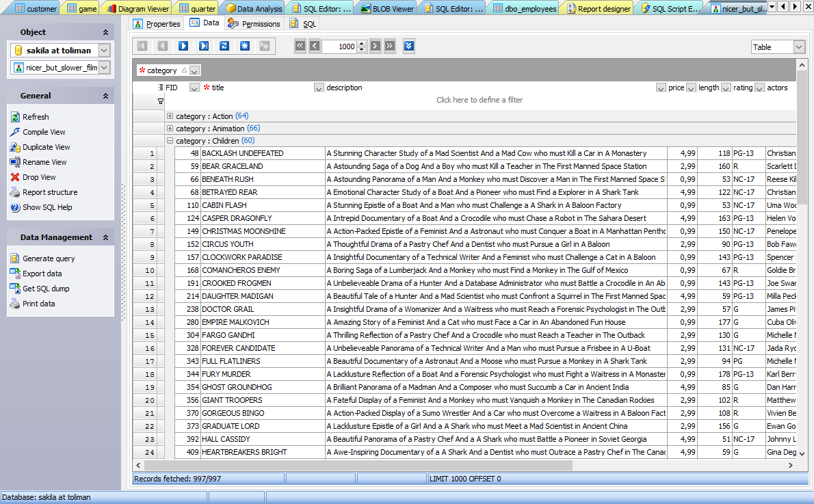Expand the Animation category group
The image size is (814, 504).
pos(170,129)
